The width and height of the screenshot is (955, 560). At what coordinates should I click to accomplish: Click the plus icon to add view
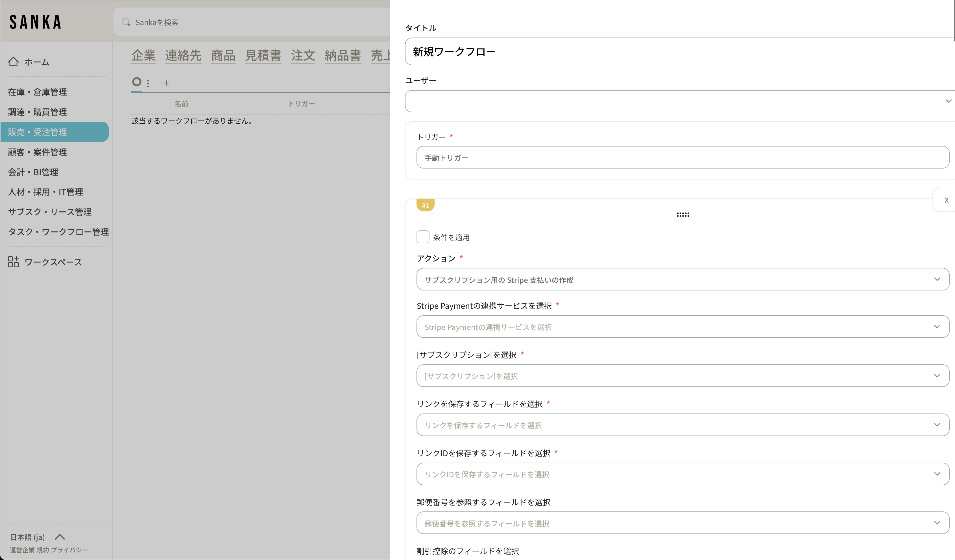166,83
